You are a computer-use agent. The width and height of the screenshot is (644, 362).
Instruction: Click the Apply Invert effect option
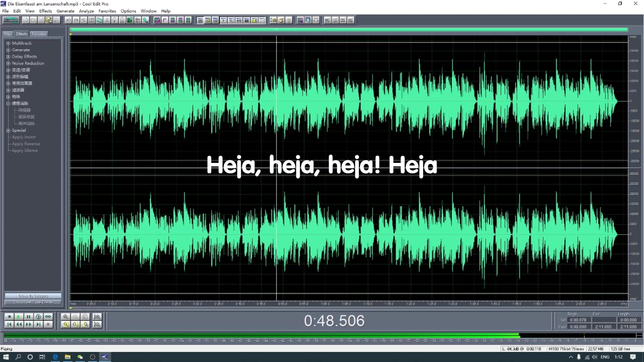click(24, 137)
